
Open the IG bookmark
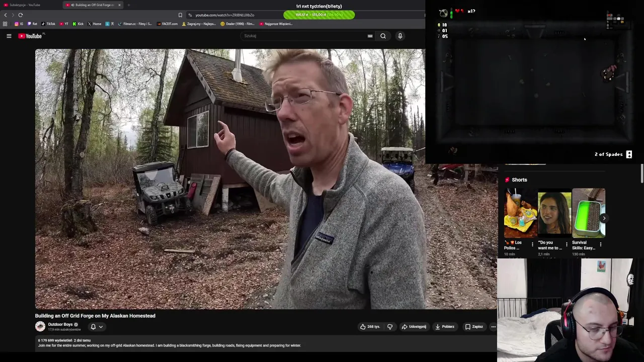pos(19,24)
